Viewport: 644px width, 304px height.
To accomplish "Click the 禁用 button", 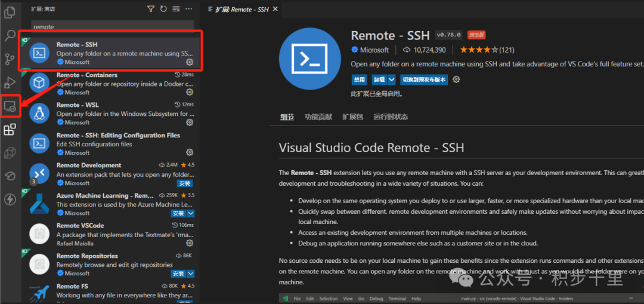I will coord(360,80).
